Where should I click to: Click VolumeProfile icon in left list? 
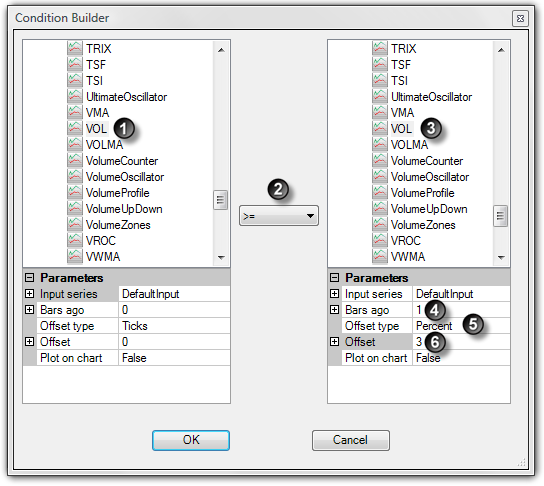pyautogui.click(x=75, y=193)
